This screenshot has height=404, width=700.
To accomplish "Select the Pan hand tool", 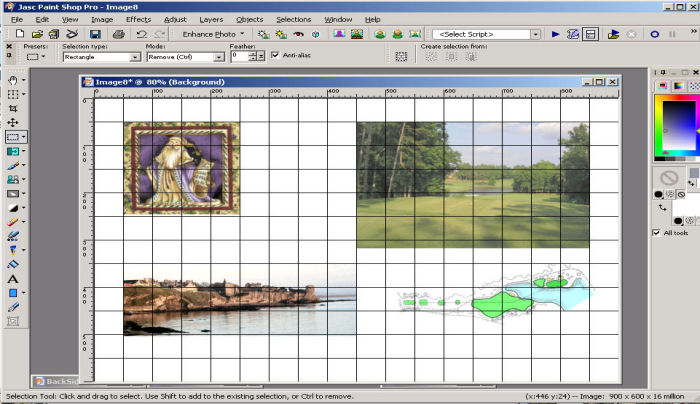I will 13,80.
